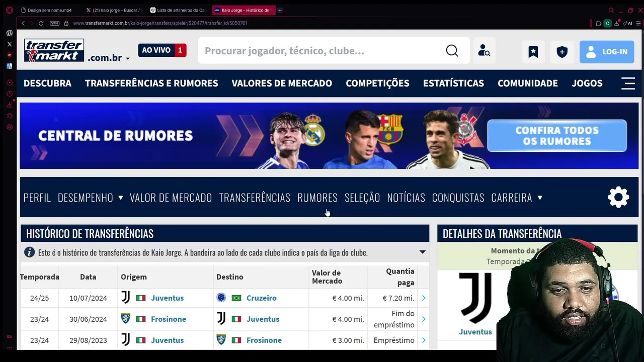
Task: Open the extensions puzzle icon in toolbar
Action: click(x=598, y=23)
